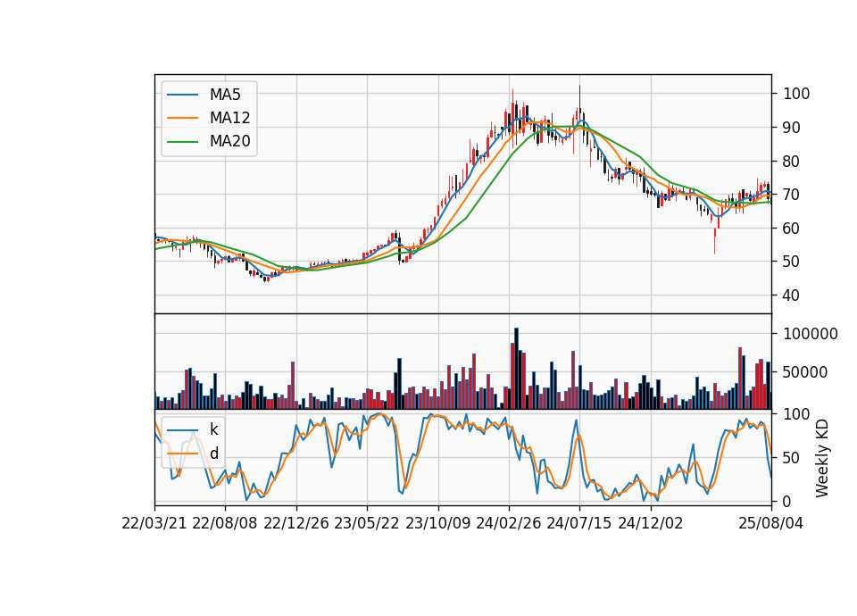Click the 23/10/09 date tick label
The width and height of the screenshot is (857, 616).
(x=437, y=523)
